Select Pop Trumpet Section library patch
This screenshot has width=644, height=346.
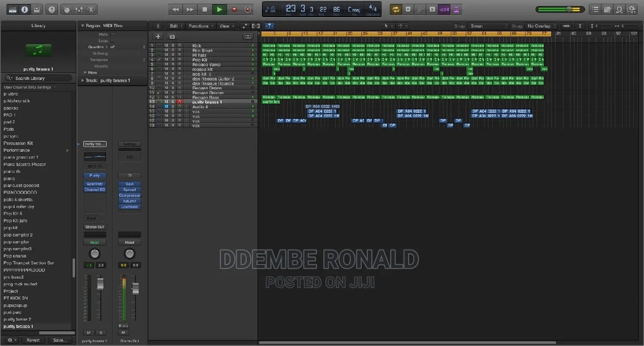click(x=29, y=263)
